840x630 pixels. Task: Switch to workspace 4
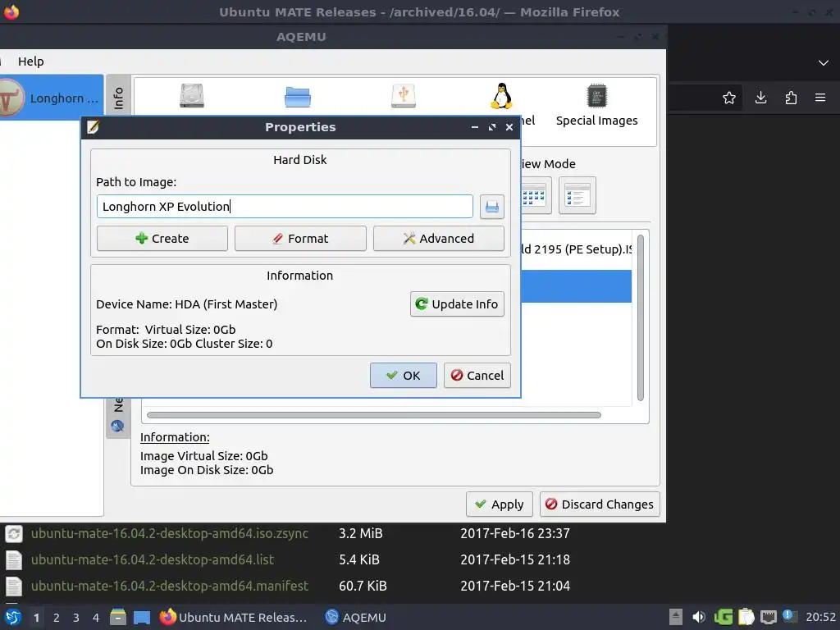coord(96,618)
